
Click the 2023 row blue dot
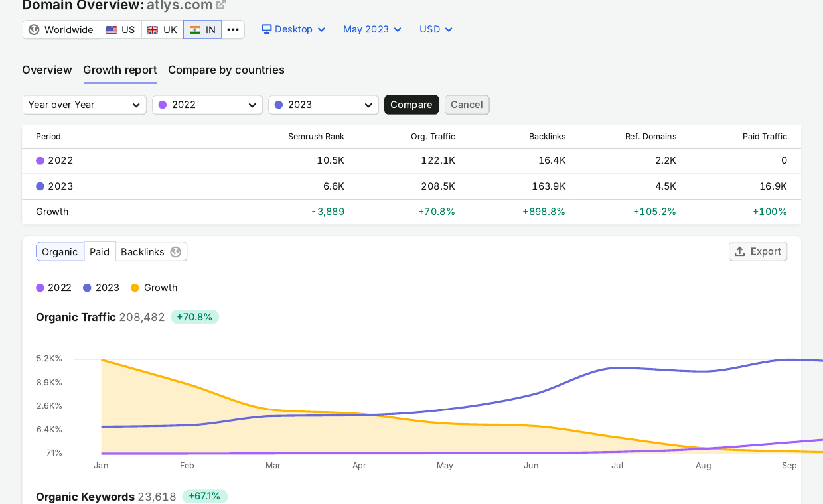point(40,186)
